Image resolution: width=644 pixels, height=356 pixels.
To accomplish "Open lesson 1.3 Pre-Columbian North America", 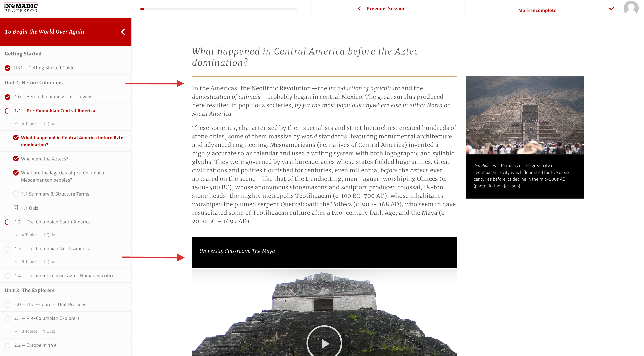I will [52, 249].
